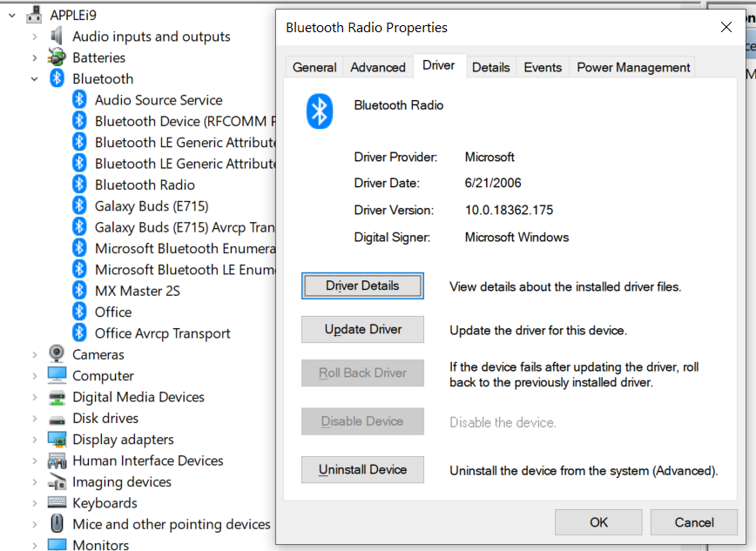756x551 pixels.
Task: Click the Digital Media Devices icon
Action: (x=57, y=397)
